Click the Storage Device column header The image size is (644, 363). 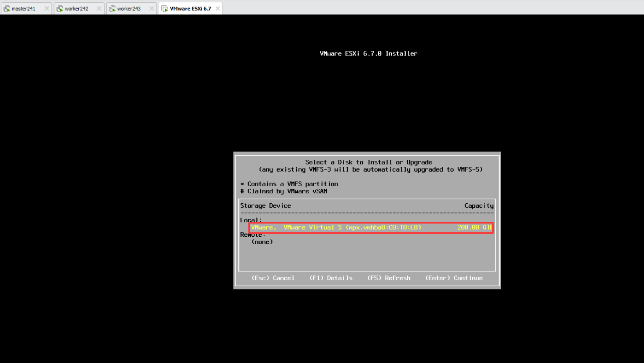pyautogui.click(x=266, y=205)
